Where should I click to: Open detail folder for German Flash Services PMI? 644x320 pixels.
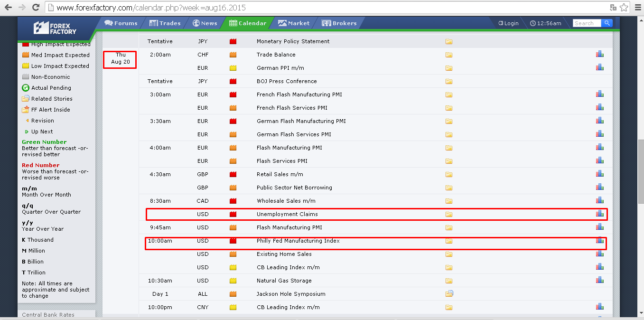click(448, 135)
